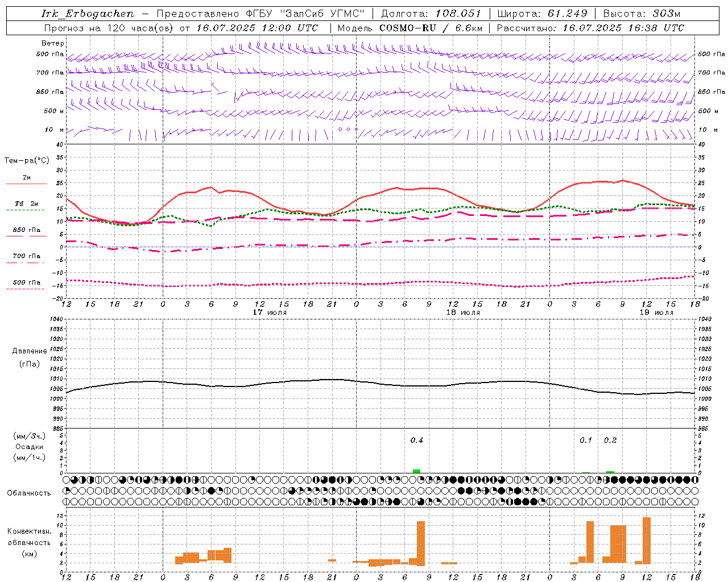Click the 'Давление' pressure panel label
This screenshot has height=582, width=728.
pyautogui.click(x=30, y=351)
